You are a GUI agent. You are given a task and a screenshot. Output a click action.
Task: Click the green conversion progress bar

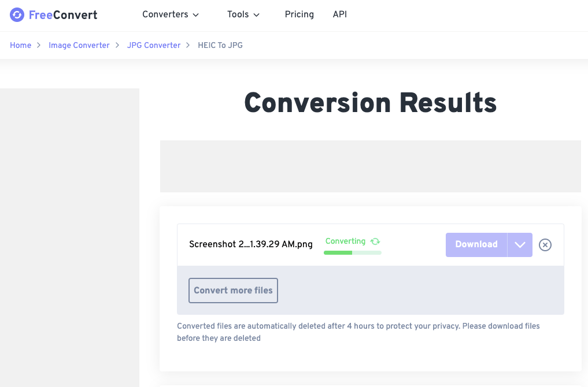353,253
